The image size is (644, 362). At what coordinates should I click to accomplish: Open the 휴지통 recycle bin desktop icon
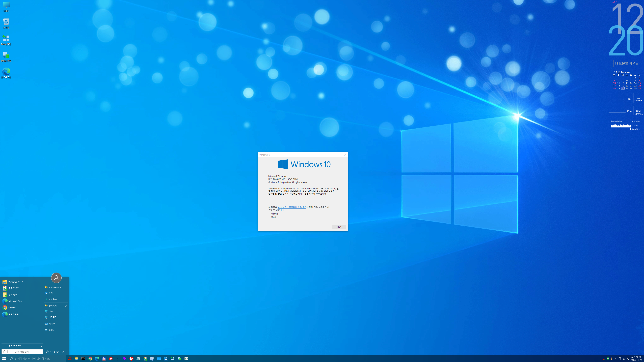click(x=6, y=23)
